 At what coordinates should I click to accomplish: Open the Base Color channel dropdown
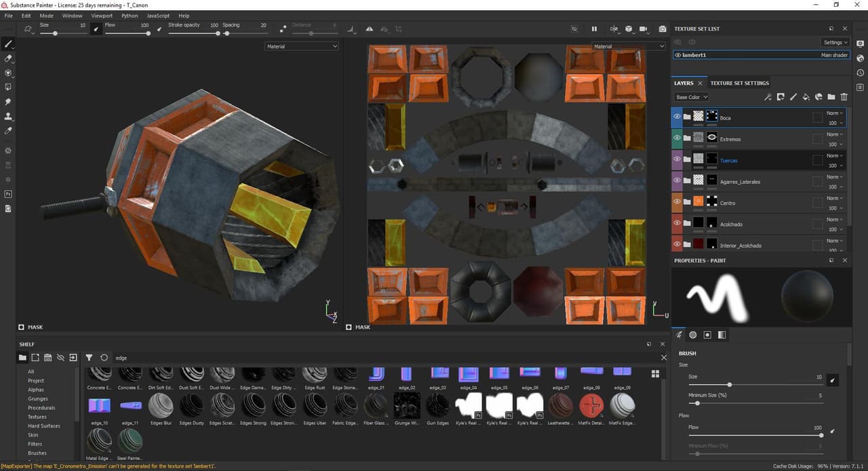[x=692, y=97]
